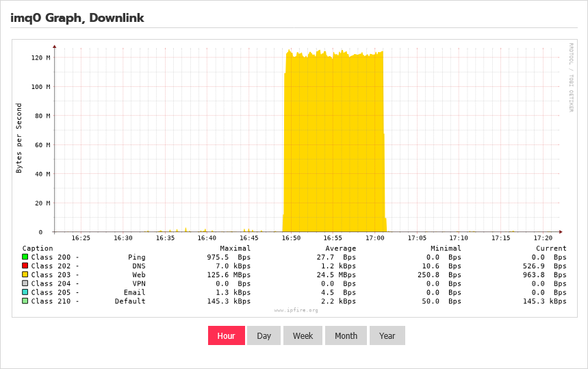Switch graph to Day view
The height and width of the screenshot is (369, 588).
coord(264,335)
